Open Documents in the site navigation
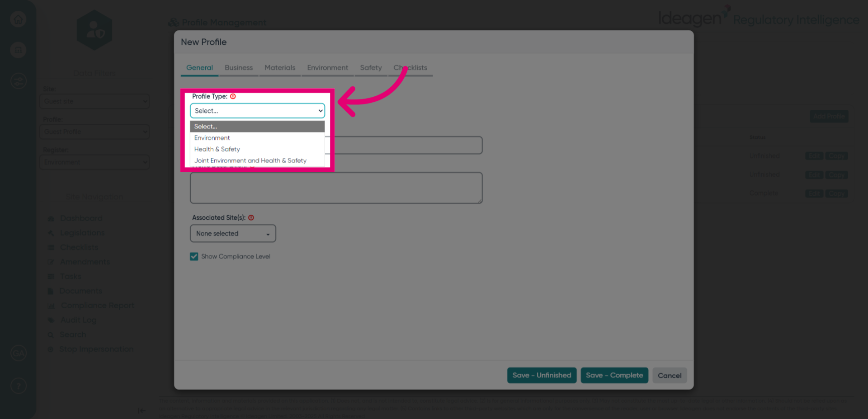 click(81, 291)
